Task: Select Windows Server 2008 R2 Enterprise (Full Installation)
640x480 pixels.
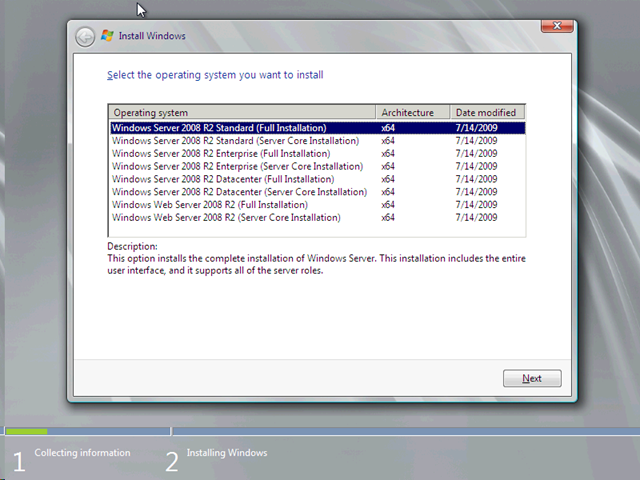Action: (318, 153)
